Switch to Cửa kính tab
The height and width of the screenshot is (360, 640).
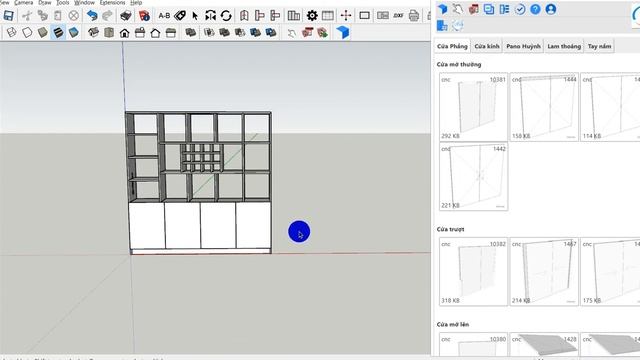pos(487,46)
